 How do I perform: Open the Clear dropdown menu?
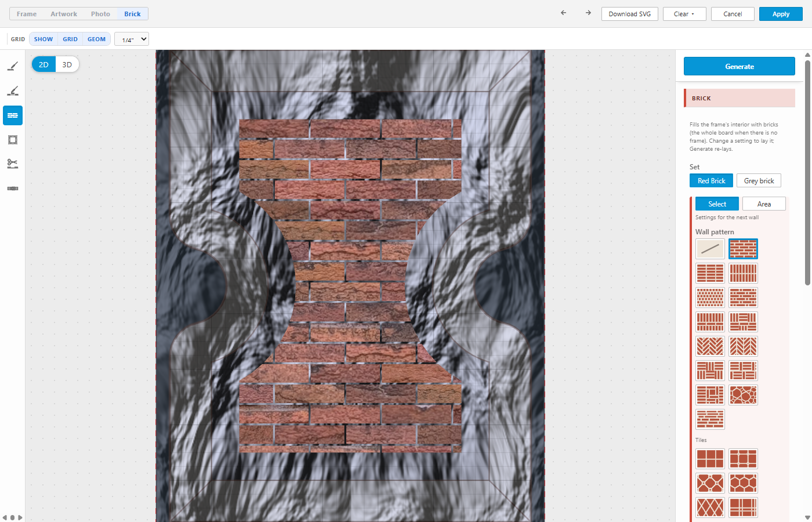coord(684,14)
